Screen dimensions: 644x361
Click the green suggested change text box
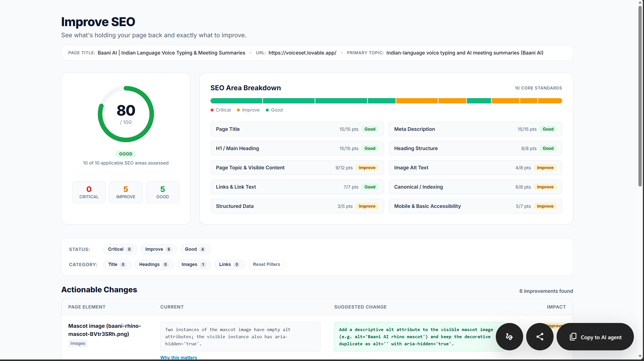point(419,337)
